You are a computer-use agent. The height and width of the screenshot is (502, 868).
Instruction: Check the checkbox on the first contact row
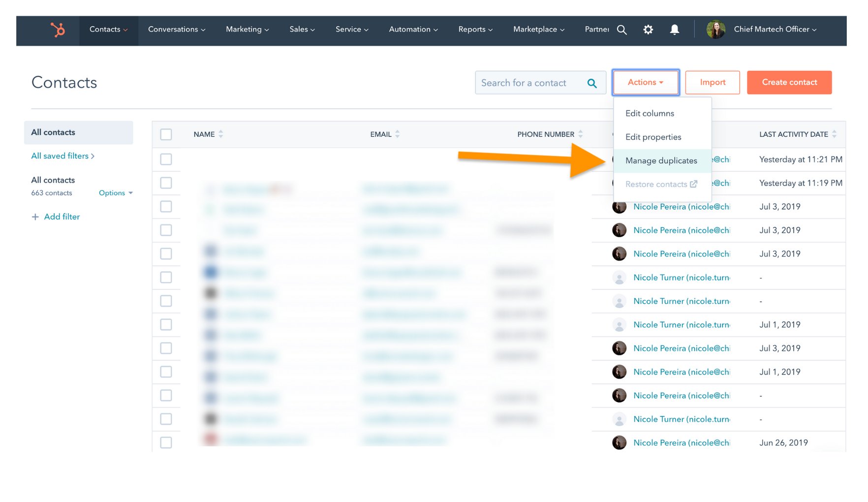(x=166, y=159)
